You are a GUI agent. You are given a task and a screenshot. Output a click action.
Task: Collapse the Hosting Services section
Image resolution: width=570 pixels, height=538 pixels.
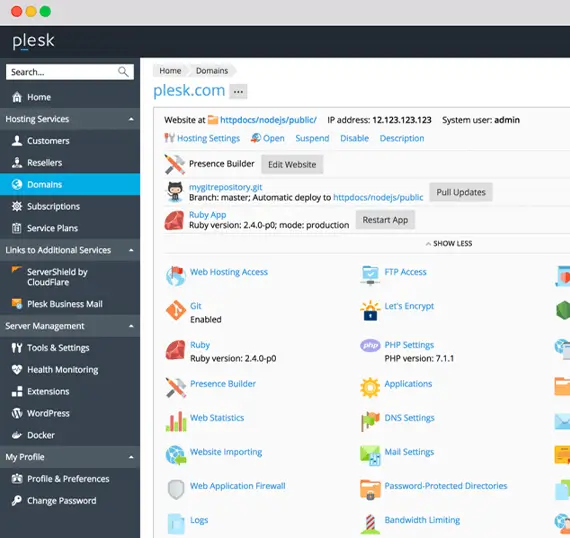131,119
